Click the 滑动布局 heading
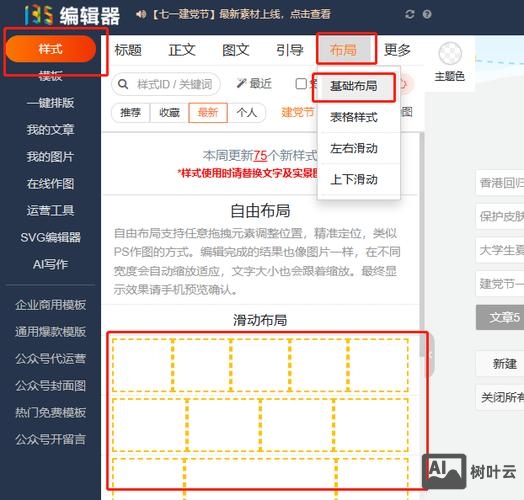This screenshot has height=500, width=524. click(x=260, y=320)
